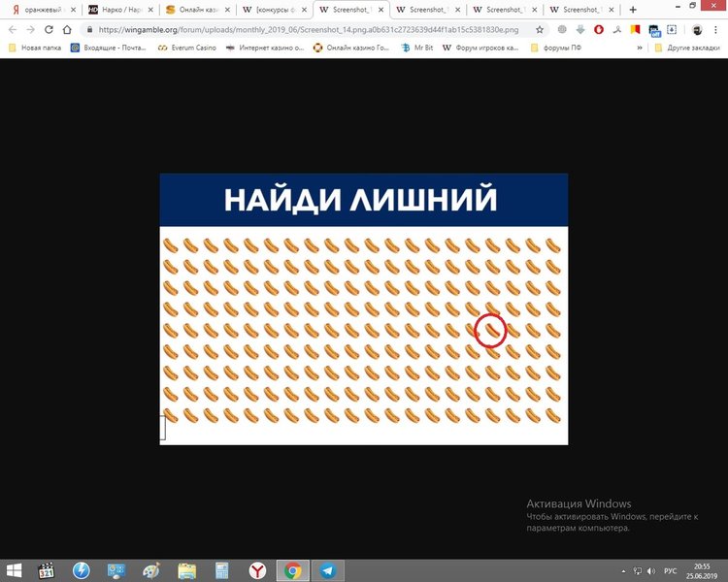This screenshot has height=582, width=728.
Task: Reload the current page
Action: (49, 30)
